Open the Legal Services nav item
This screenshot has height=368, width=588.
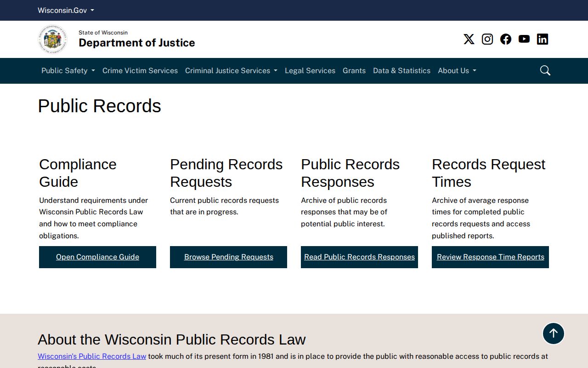(310, 70)
